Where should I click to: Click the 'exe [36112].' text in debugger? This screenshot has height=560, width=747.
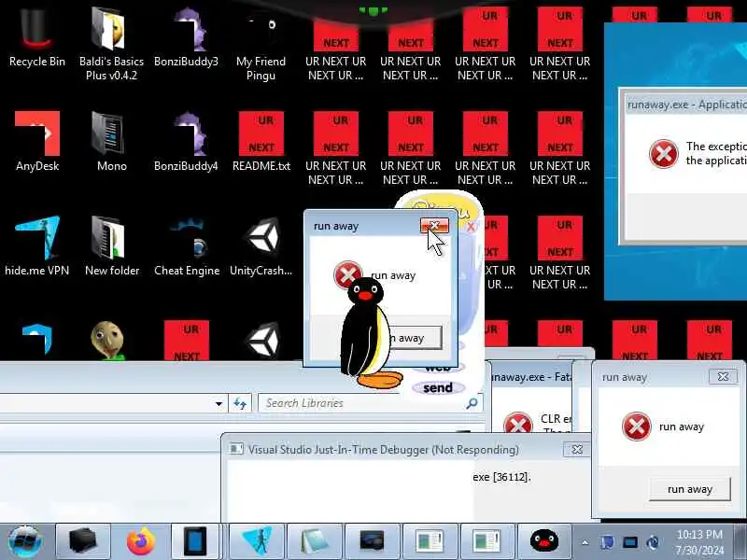click(x=501, y=477)
